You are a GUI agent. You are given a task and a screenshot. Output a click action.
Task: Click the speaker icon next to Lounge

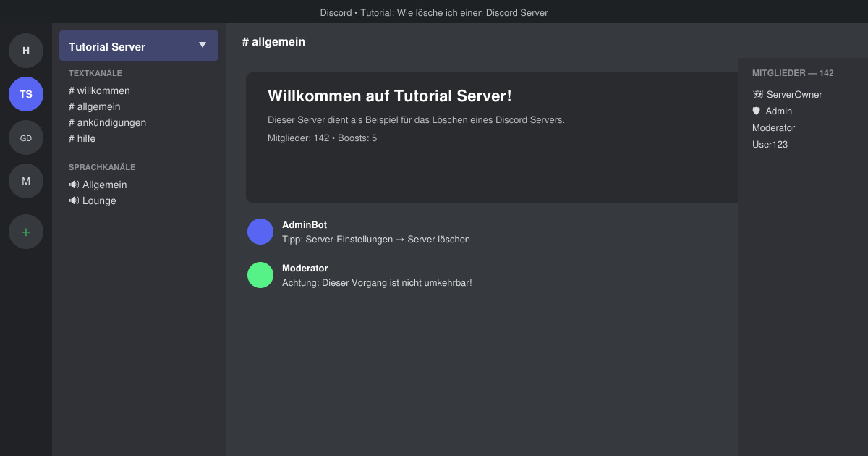pyautogui.click(x=74, y=200)
